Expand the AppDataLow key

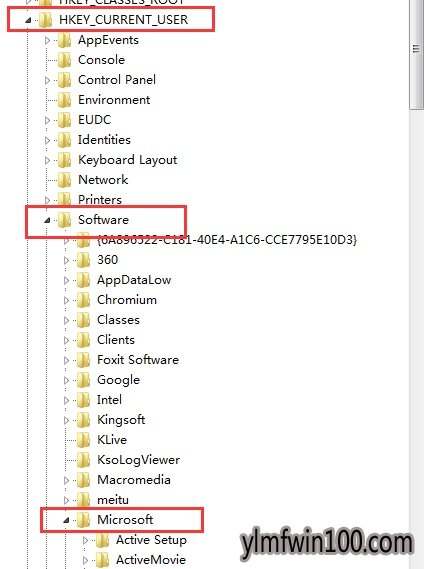point(66,280)
